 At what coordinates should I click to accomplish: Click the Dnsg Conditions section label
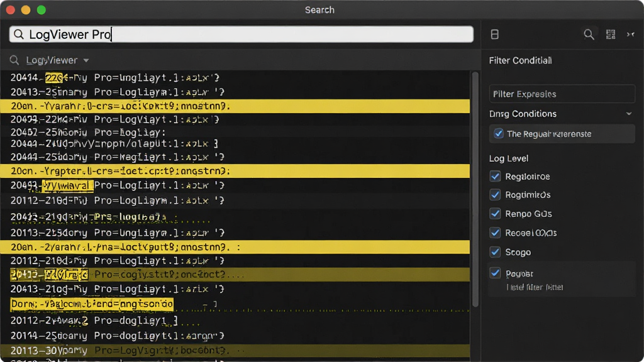click(523, 114)
